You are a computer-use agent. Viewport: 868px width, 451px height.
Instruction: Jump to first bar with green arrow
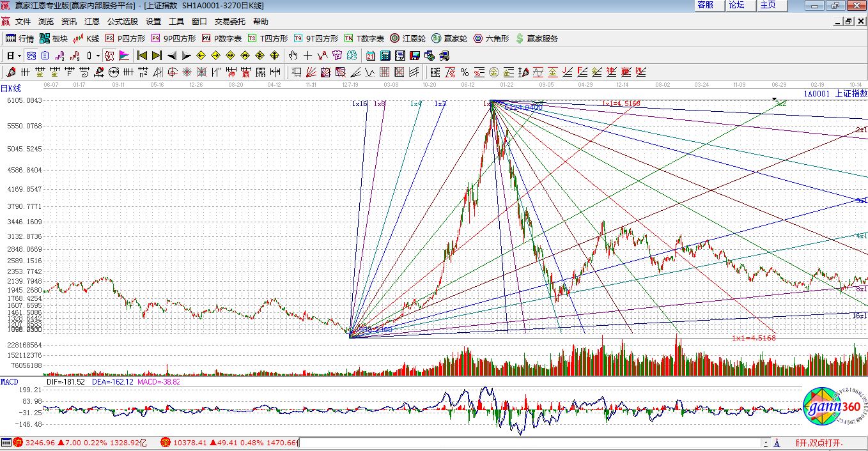(x=143, y=56)
